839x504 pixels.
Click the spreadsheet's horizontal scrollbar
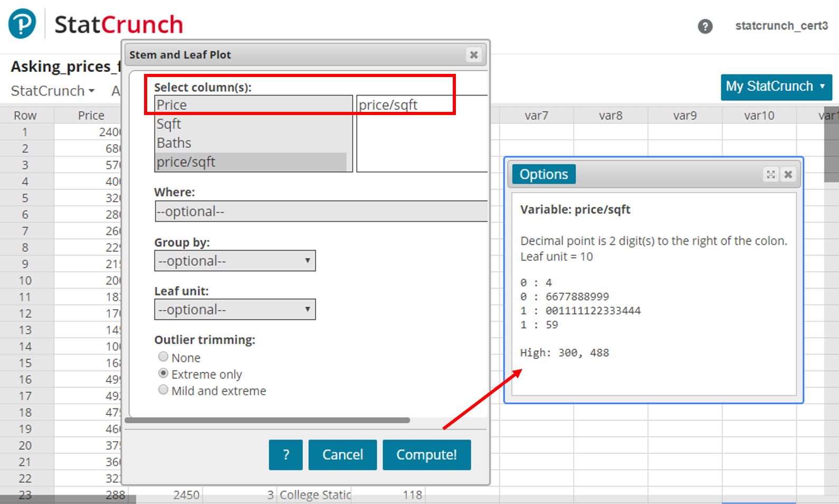[68, 499]
